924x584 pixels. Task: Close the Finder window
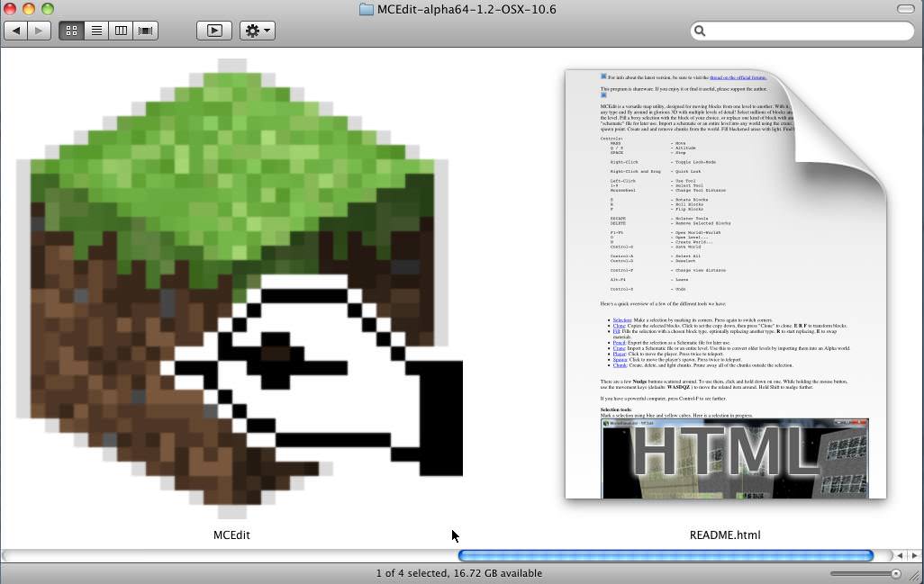10,9
